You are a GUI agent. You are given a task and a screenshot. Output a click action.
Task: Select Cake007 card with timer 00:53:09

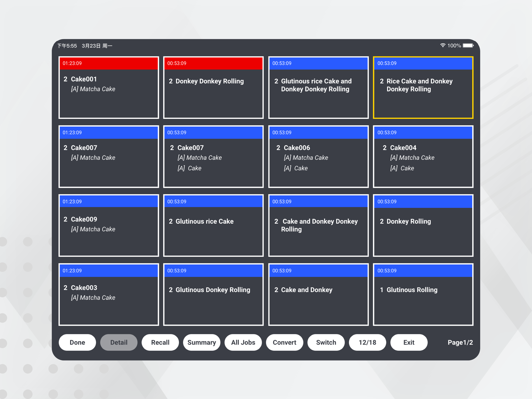coord(213,156)
